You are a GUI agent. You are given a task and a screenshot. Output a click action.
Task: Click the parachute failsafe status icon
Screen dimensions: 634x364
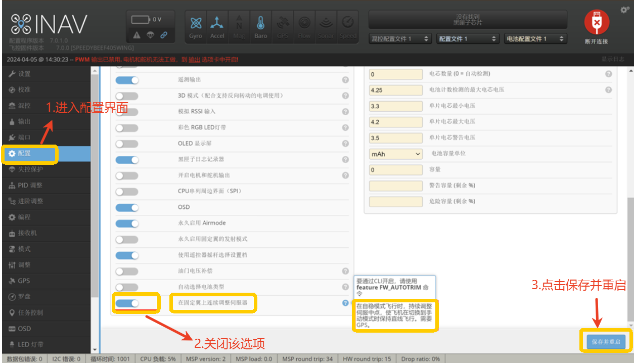tap(151, 35)
